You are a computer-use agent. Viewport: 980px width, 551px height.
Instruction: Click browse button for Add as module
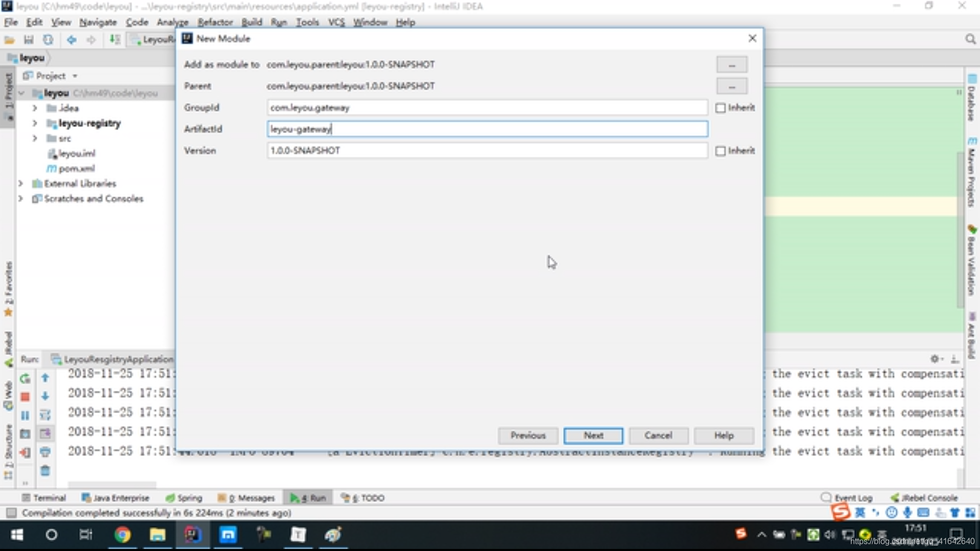732,65
